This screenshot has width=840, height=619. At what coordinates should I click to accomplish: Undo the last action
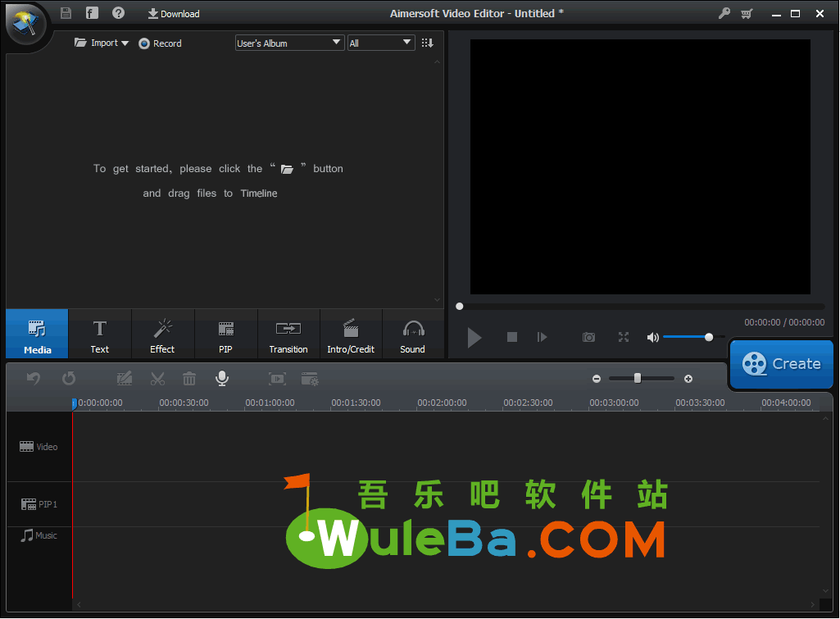click(34, 379)
